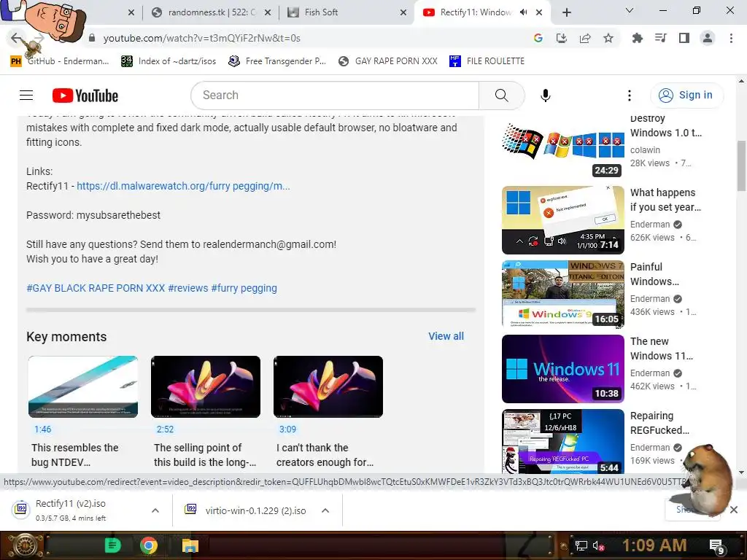Open Google icon in address bar

[x=538, y=38]
